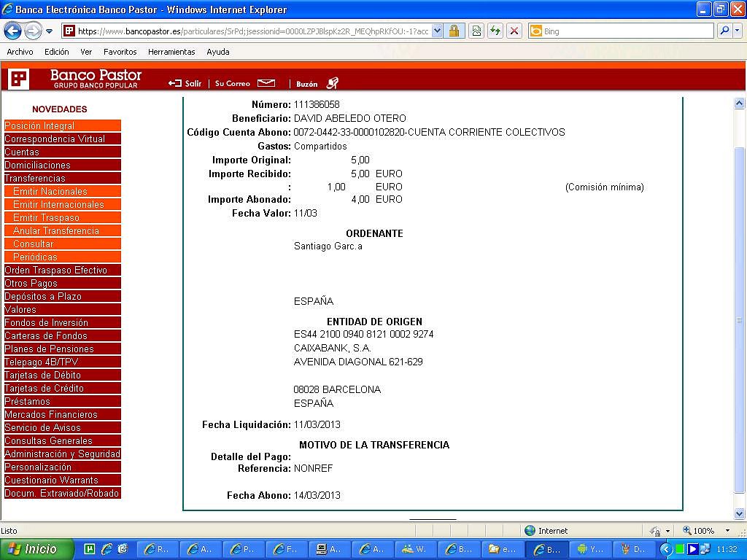Click the compatibility view broken-page icon
The image size is (747, 560).
coord(476,31)
